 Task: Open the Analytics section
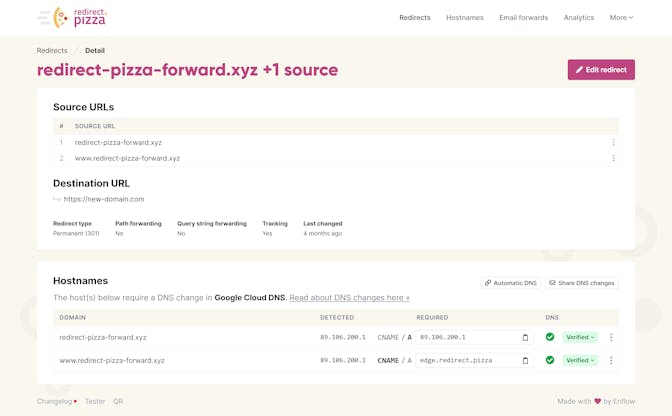pos(578,17)
